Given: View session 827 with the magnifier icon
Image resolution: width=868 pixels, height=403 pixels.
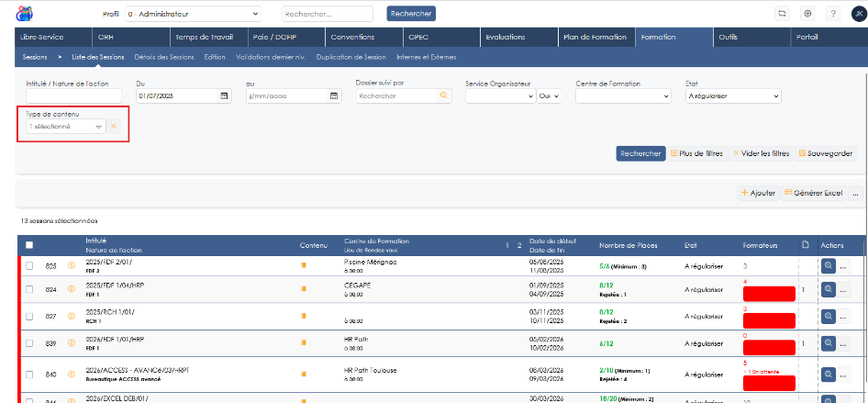Looking at the screenshot, I should coord(829,316).
